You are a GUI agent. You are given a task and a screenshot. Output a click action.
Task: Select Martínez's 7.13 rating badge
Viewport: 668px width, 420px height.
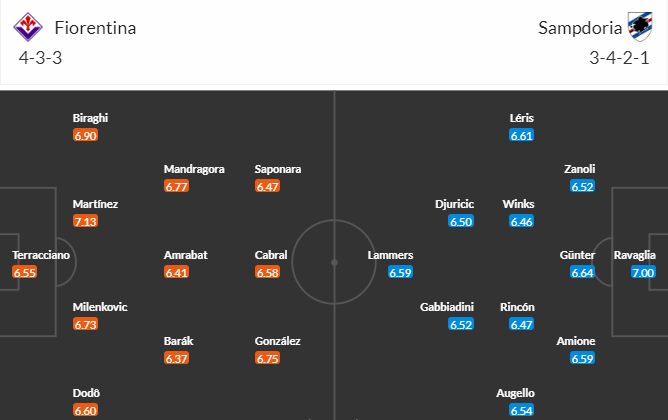point(85,222)
